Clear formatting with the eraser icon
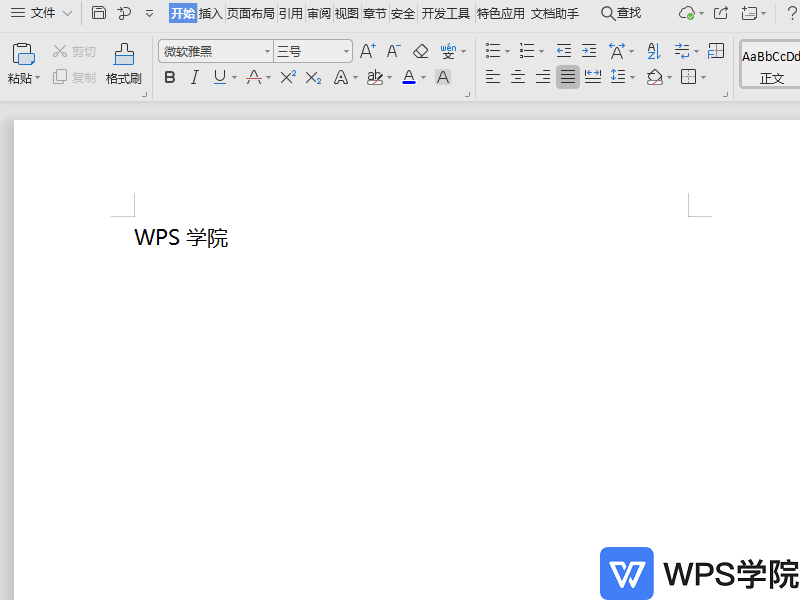 tap(420, 51)
